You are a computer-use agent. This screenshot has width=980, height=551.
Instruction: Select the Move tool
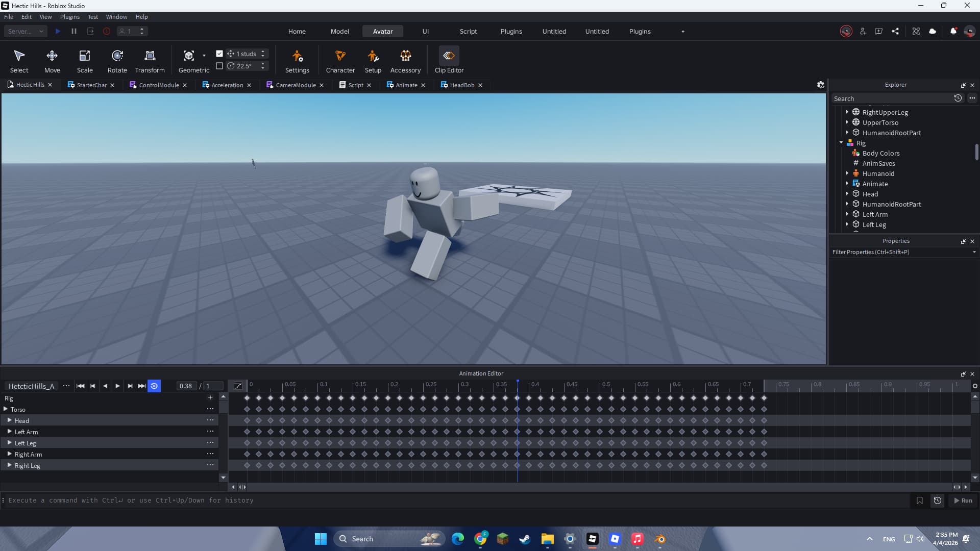click(52, 61)
